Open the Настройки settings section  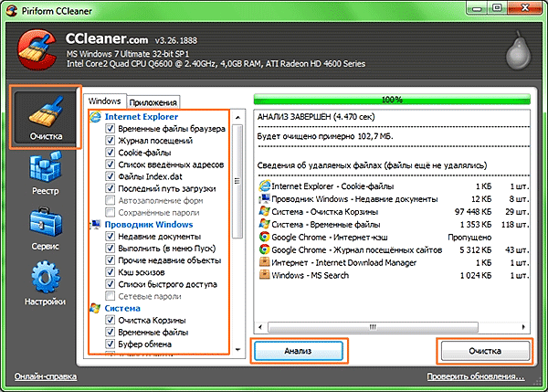click(x=45, y=284)
